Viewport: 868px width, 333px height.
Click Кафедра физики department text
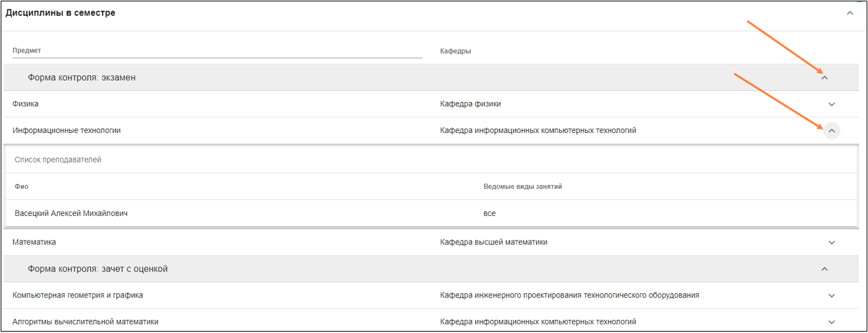[470, 104]
